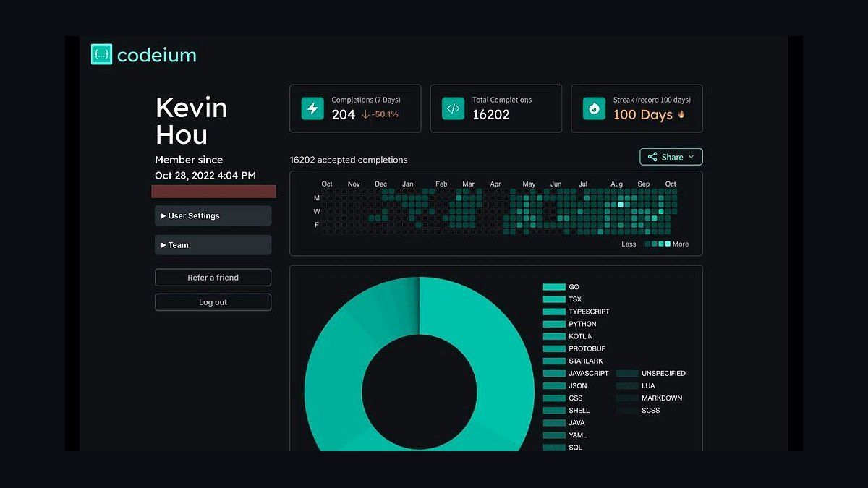868x488 pixels.
Task: Click the codeium wordmark text
Action: pyautogui.click(x=157, y=55)
